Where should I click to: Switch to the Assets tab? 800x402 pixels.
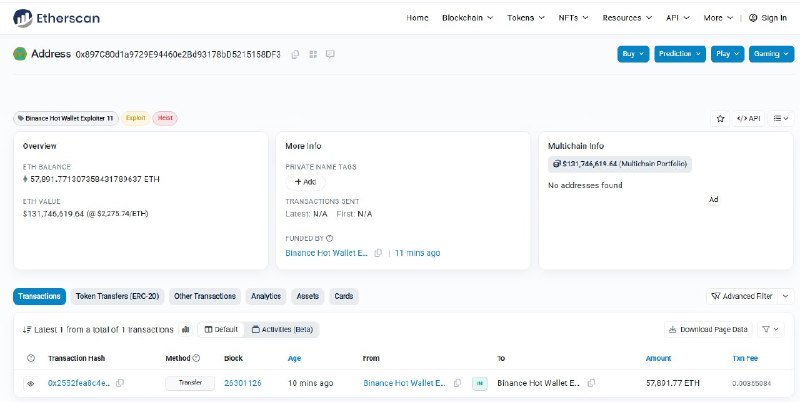point(308,296)
